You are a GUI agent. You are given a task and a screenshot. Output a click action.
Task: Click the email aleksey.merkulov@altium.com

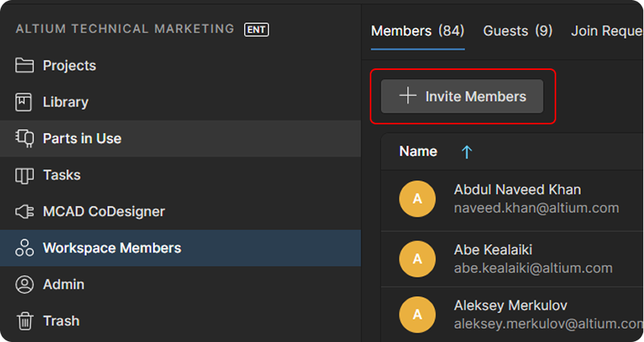click(x=548, y=324)
